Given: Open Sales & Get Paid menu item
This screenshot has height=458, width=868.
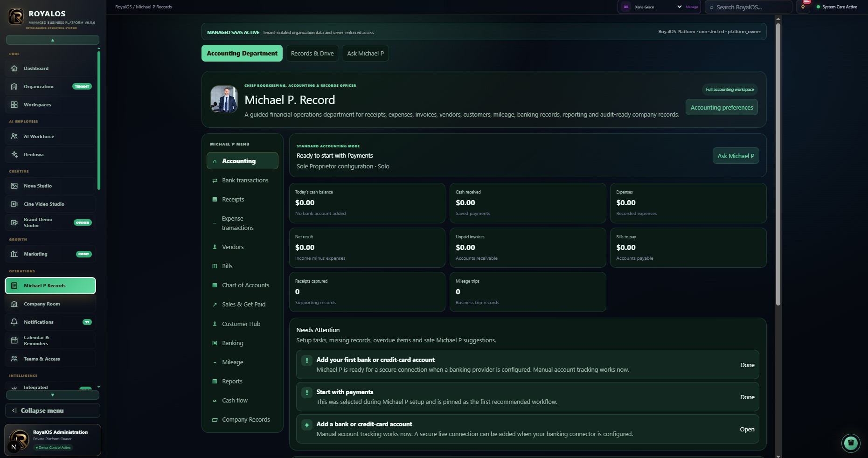Looking at the screenshot, I should [x=243, y=304].
